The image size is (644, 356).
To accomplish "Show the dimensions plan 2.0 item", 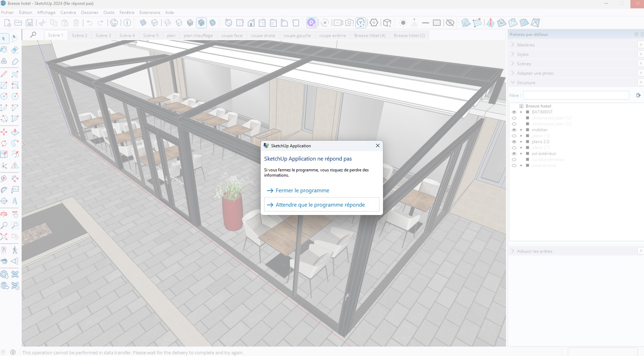I will click(514, 124).
